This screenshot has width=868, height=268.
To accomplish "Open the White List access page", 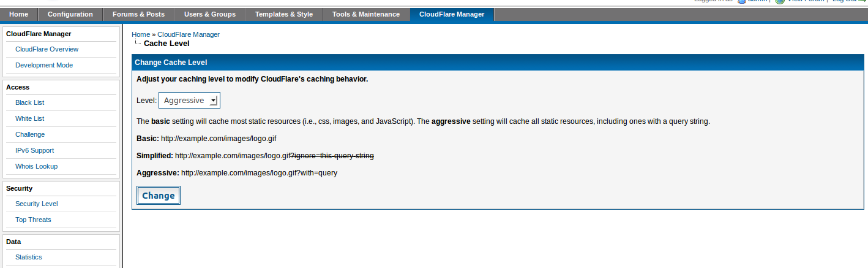I will pos(29,118).
